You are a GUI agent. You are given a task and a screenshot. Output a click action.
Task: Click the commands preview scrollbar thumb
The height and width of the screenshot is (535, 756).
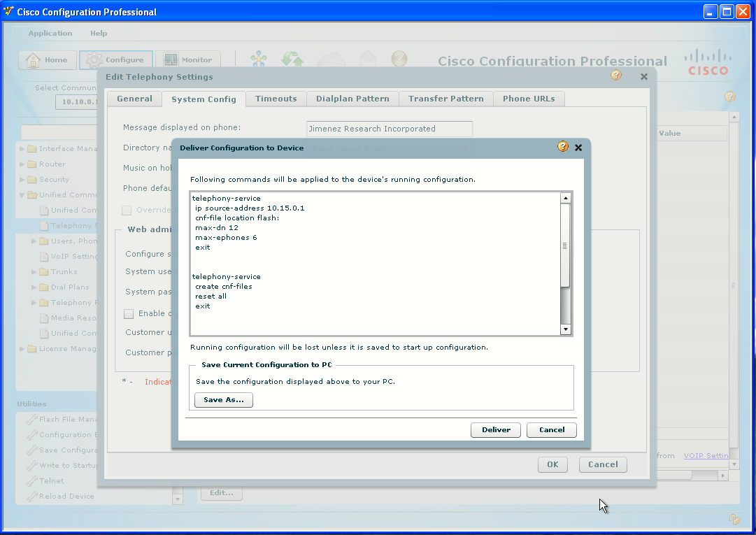(565, 245)
